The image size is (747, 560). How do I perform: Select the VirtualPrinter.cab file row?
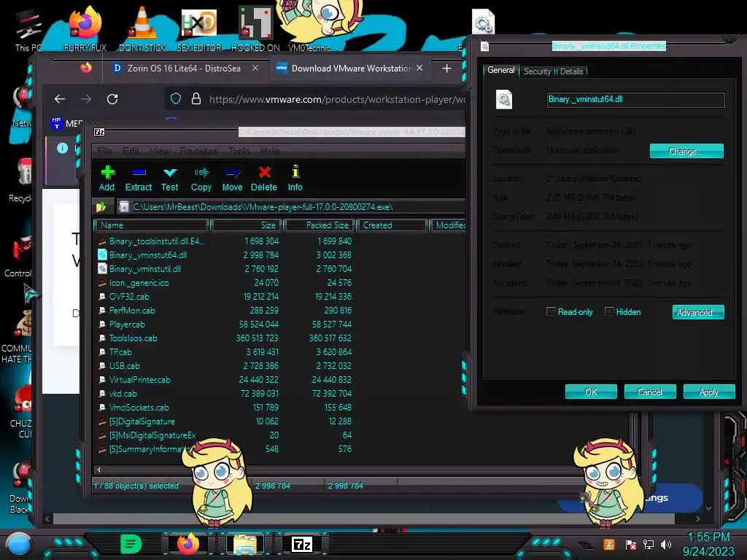click(x=225, y=379)
